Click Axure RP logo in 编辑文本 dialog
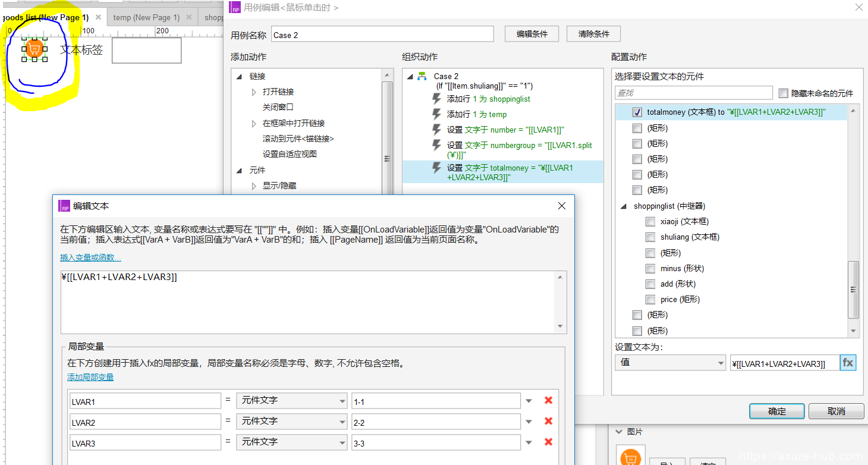The width and height of the screenshot is (868, 465). (x=64, y=206)
